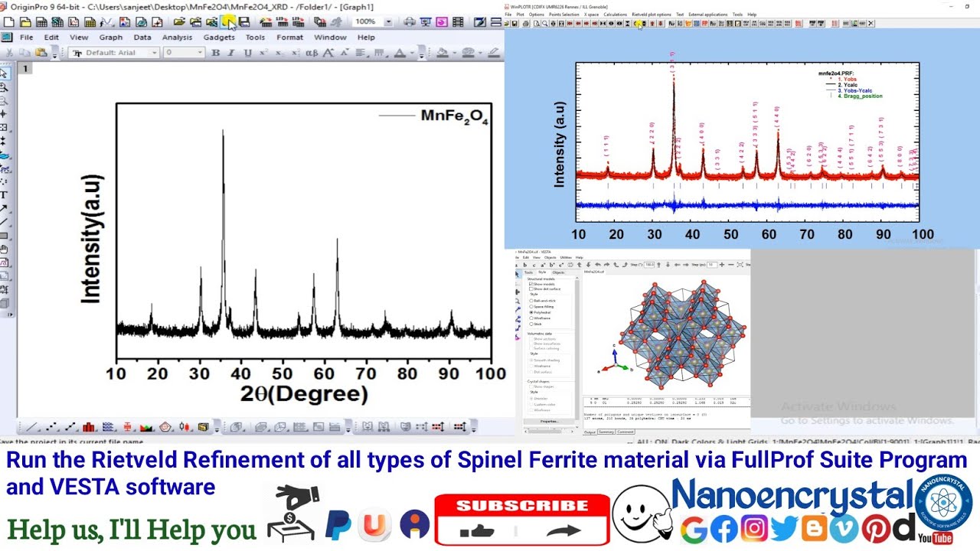The height and width of the screenshot is (551, 980).
Task: Click New Project icon in Origin toolbar
Action: click(8, 22)
